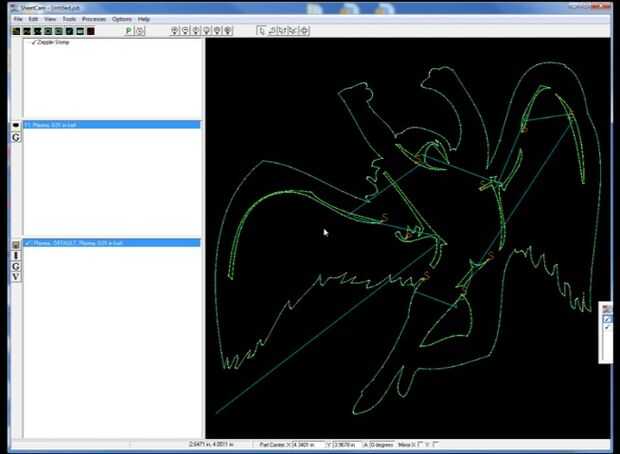
Task: Click the new operation icon above I button
Action: (16, 245)
